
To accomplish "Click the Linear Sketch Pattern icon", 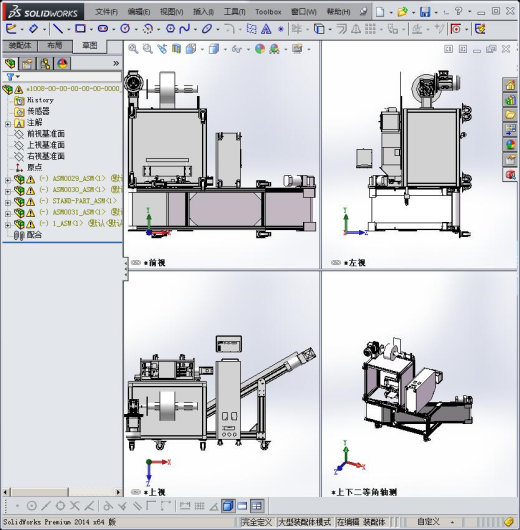I will pos(371,29).
